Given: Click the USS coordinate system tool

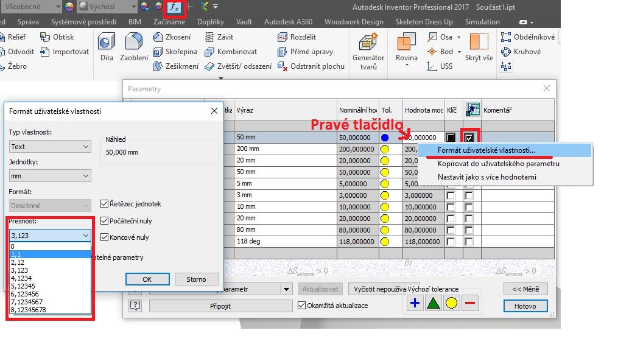Looking at the screenshot, I should [x=440, y=66].
